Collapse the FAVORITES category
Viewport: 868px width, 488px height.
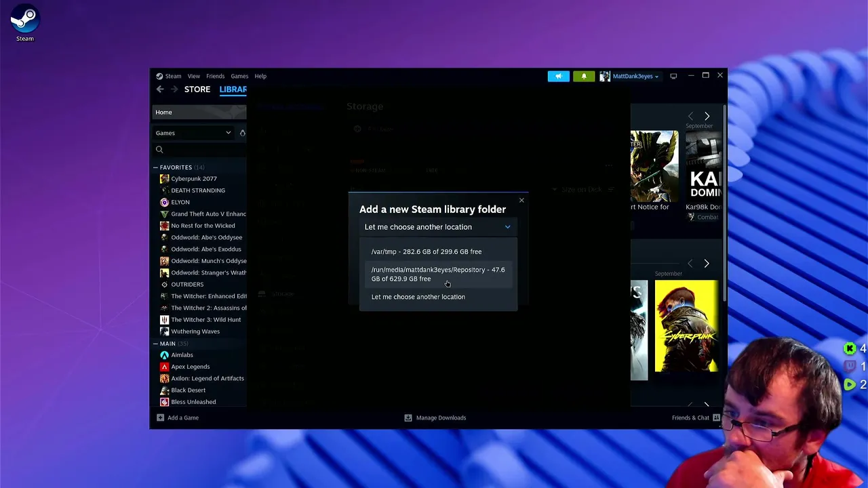(155, 167)
